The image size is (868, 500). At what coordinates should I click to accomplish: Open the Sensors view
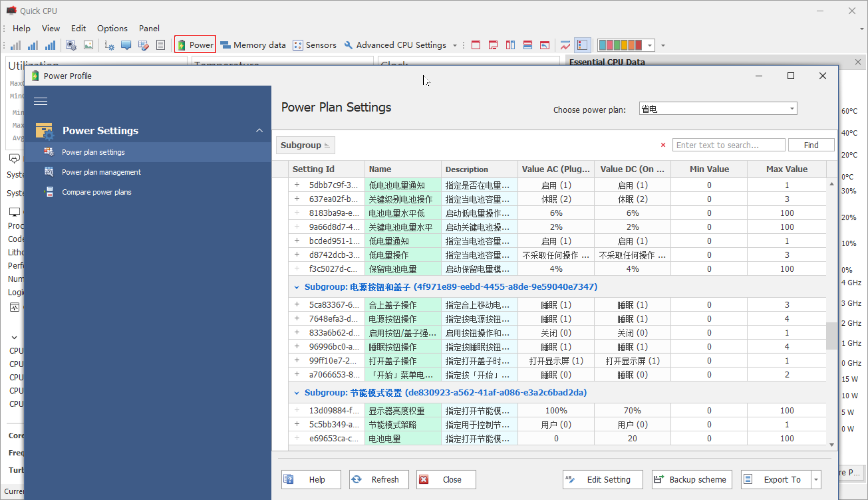coord(314,45)
